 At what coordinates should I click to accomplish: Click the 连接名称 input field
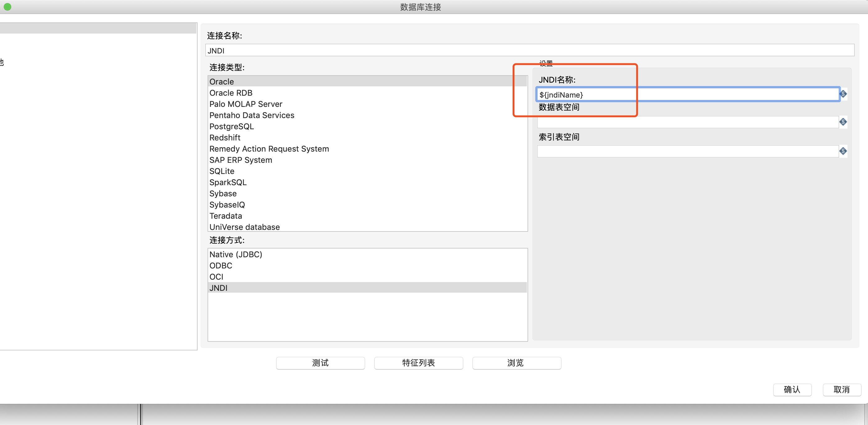529,51
